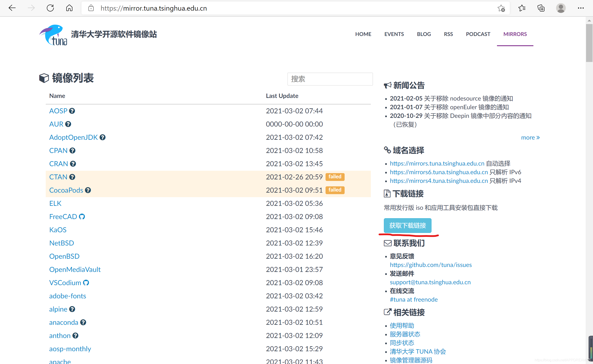593x364 pixels.
Task: Click the GitHub icon beside VSCodium
Action: coord(86,283)
